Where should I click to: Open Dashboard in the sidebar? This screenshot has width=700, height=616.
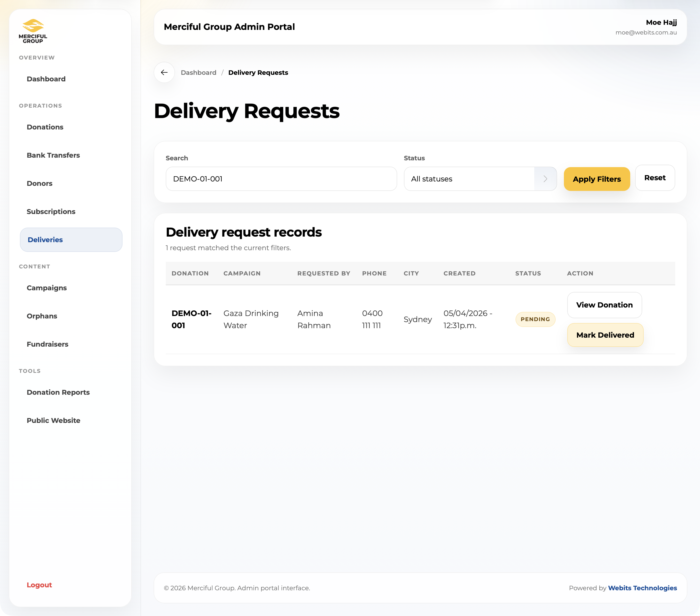pyautogui.click(x=46, y=79)
